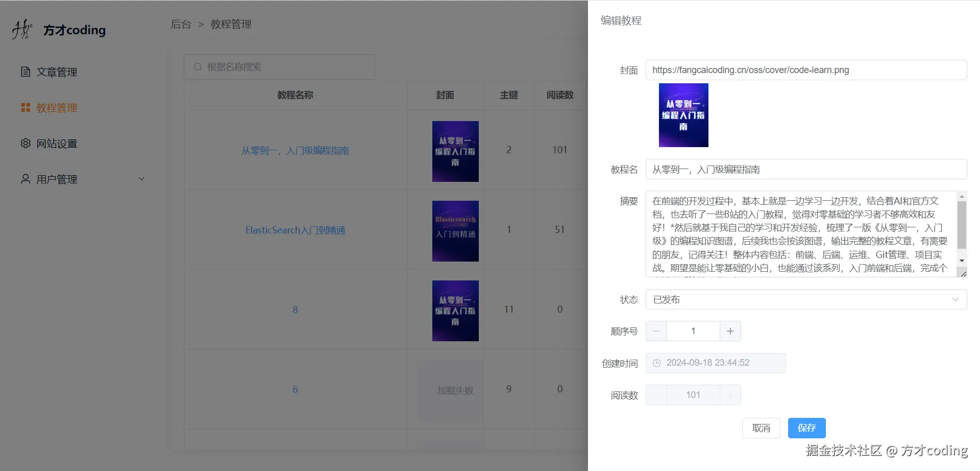Viewport: 980px width, 471px height.
Task: Click the 摘要 scrollbar down arrow
Action: click(x=962, y=261)
